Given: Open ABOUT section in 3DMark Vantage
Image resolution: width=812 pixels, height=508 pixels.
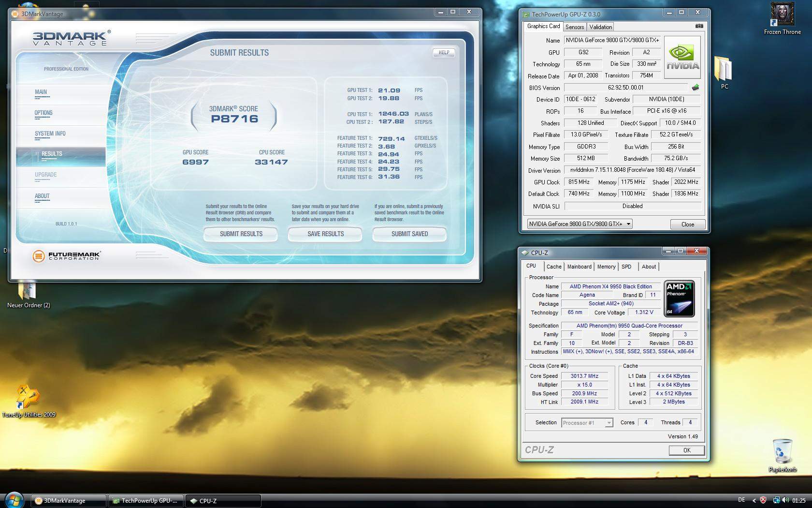Looking at the screenshot, I should tap(61, 197).
